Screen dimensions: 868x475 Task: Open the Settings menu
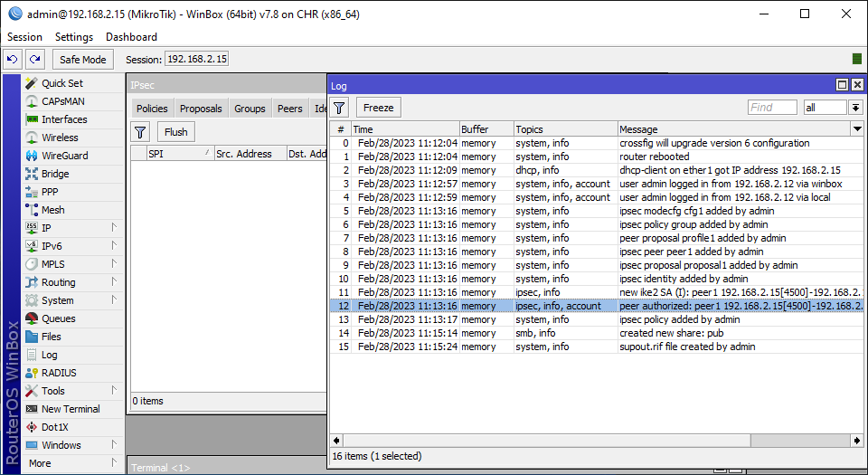(74, 36)
